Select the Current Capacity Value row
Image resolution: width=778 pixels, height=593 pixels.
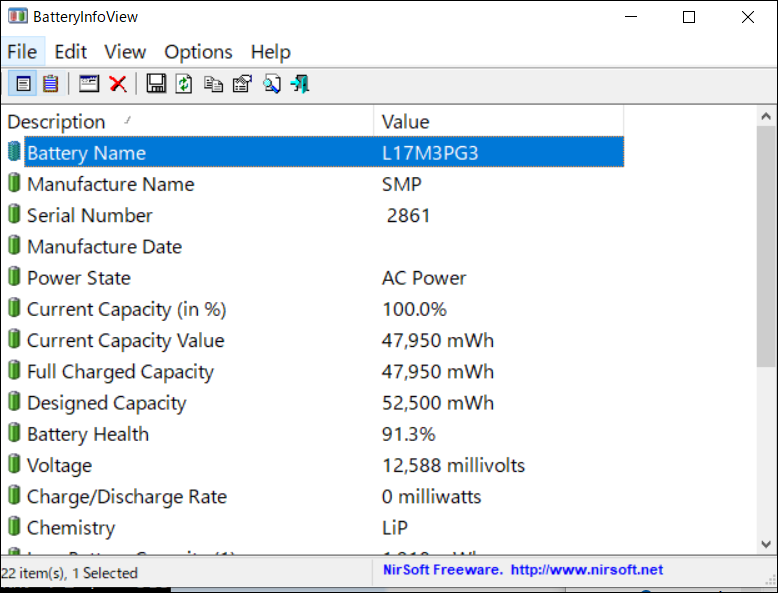pos(316,340)
